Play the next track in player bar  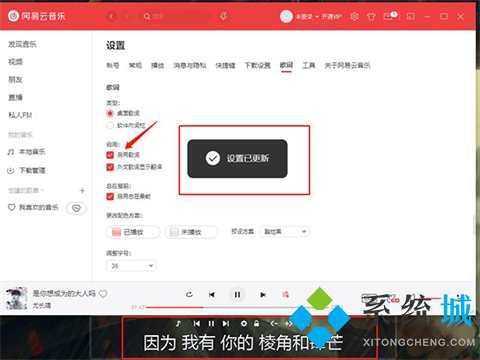(263, 295)
